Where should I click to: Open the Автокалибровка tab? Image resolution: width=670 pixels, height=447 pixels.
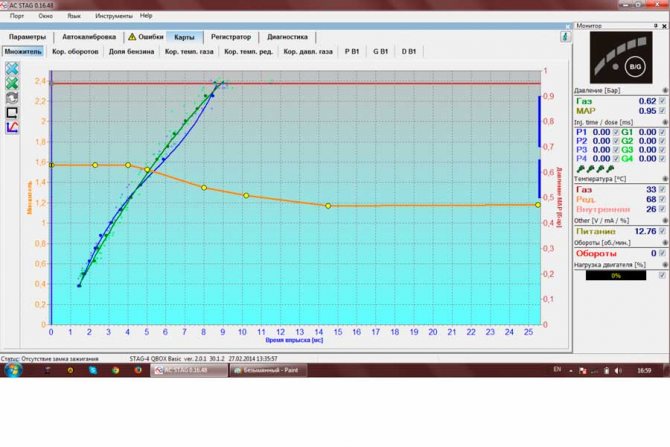point(88,36)
